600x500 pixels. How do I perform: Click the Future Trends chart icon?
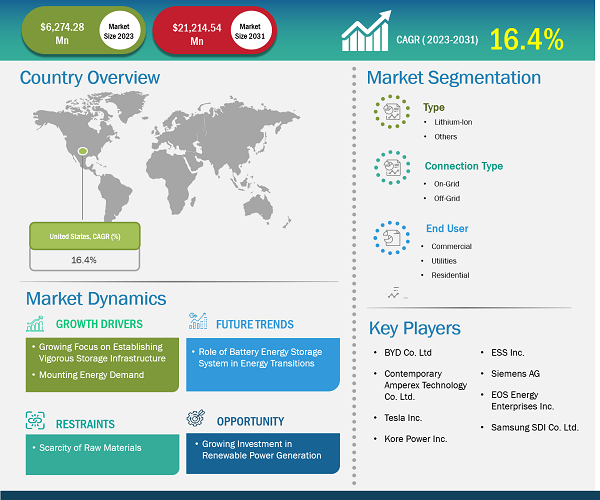coord(198,321)
